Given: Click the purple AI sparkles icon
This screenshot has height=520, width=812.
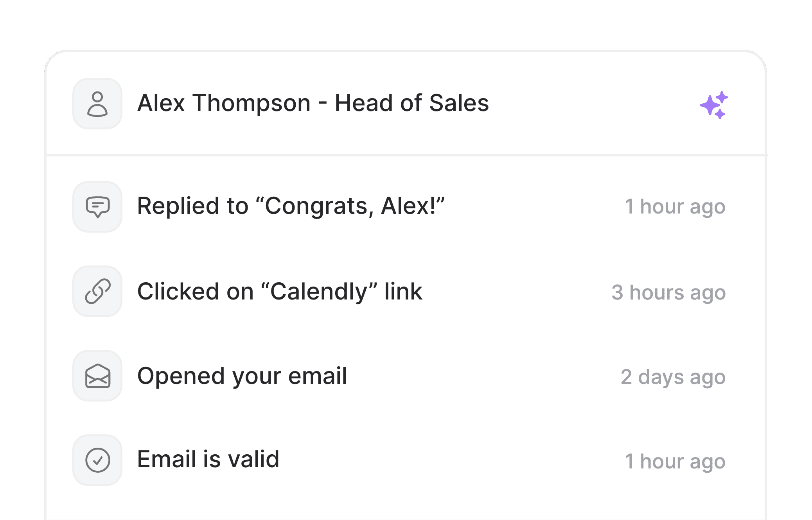Looking at the screenshot, I should (x=714, y=105).
